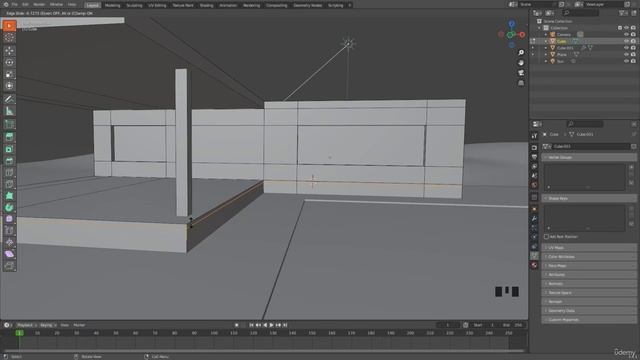640x360 pixels.
Task: Select the Knife tool
Action: click(x=9, y=184)
